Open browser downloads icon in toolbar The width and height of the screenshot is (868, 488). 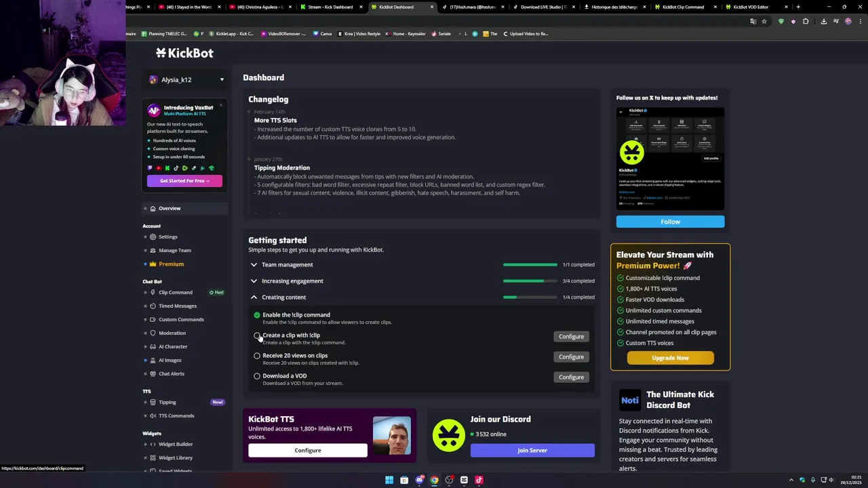[x=823, y=22]
